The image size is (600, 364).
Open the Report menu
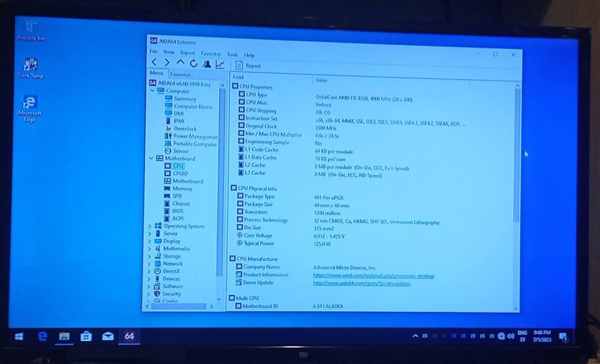pos(187,53)
